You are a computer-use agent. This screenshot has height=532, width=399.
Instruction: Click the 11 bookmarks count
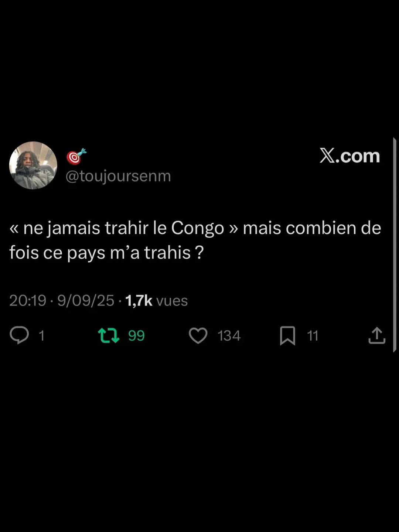pos(313,336)
